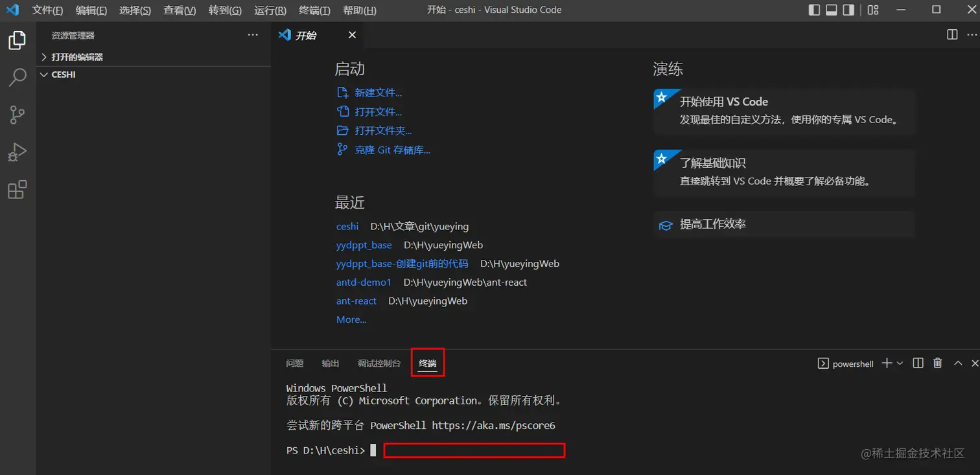This screenshot has height=475, width=980.
Task: Toggle the primary side bar layout button
Action: tap(815, 10)
